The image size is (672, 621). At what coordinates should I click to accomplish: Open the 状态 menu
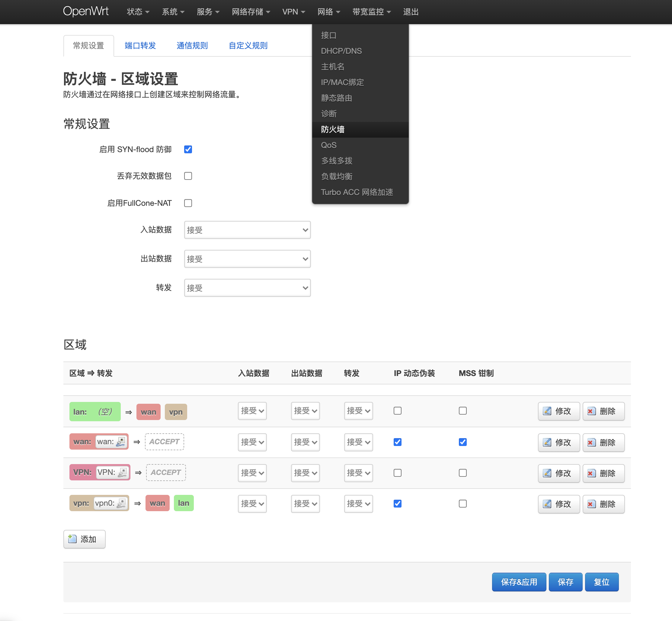[138, 12]
